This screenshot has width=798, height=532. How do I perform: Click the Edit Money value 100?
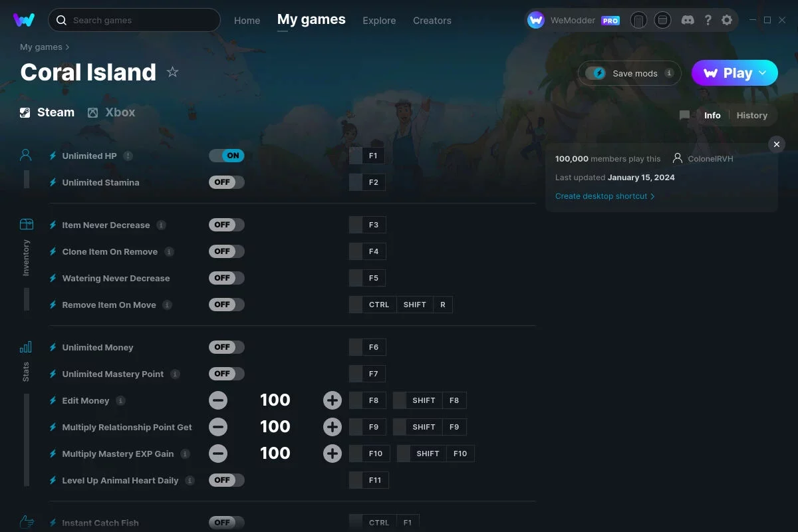point(275,400)
